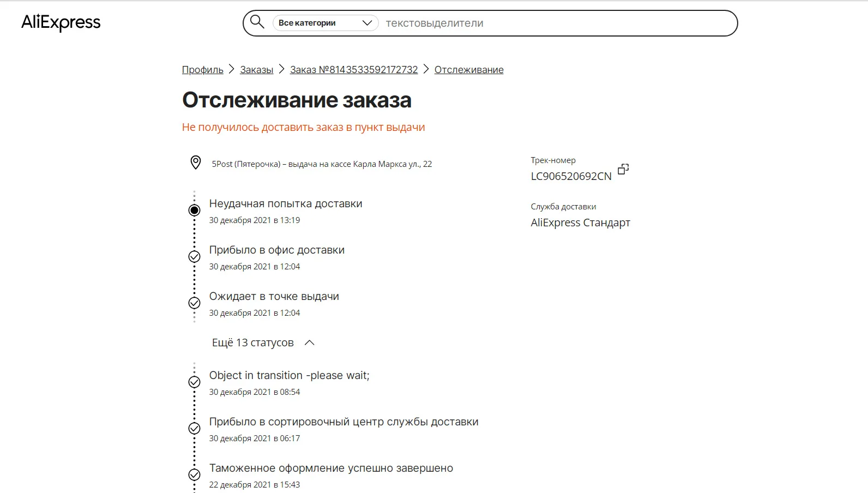Click the checkmark beside 'Таможенное оформление успешно завершено'
Viewport: 868px width, 493px height.
pos(194,475)
